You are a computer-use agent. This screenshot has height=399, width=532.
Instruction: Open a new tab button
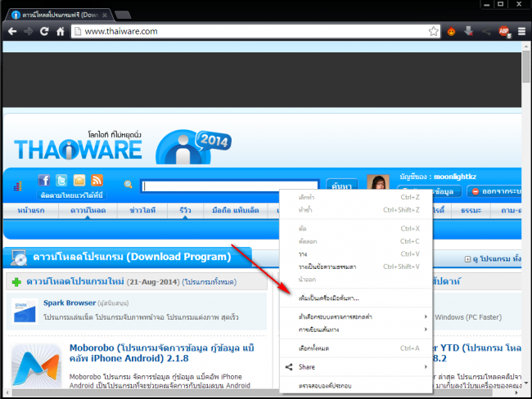pyautogui.click(x=123, y=15)
